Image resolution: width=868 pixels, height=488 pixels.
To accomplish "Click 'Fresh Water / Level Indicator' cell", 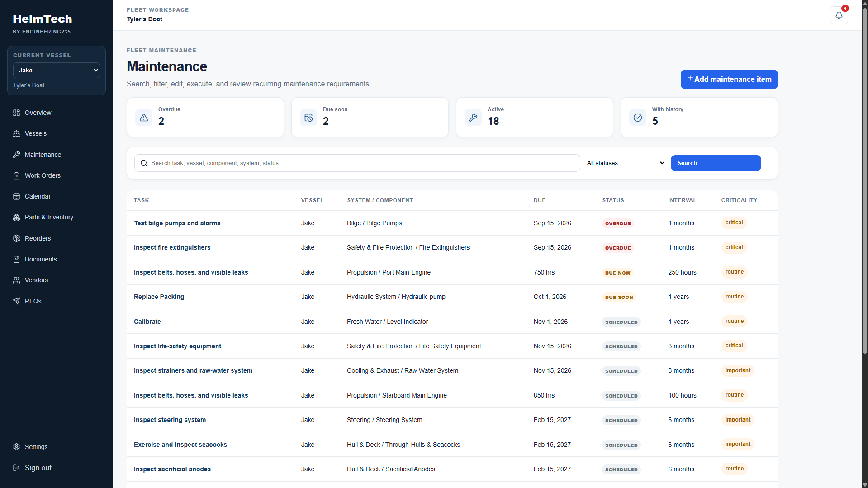I will point(387,322).
